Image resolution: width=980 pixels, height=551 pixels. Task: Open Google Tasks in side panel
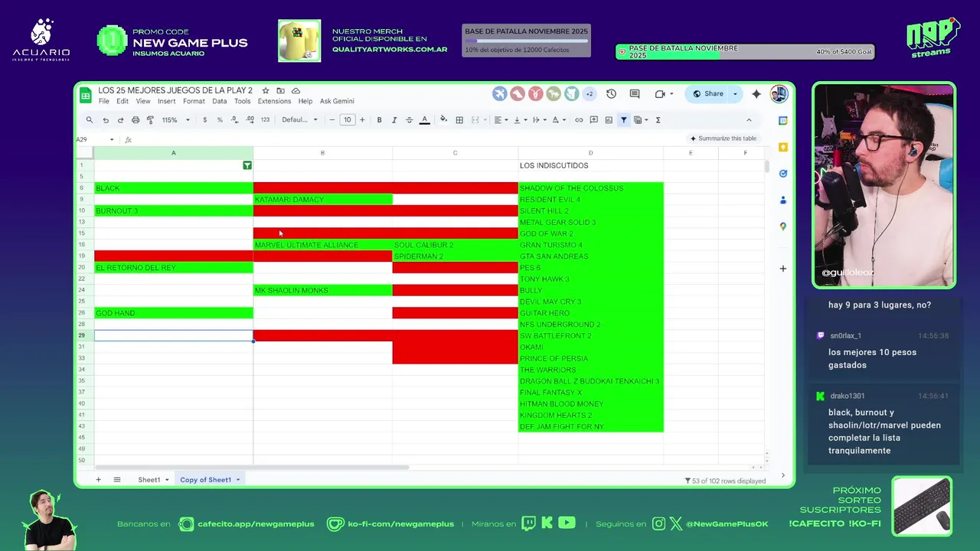tap(782, 174)
